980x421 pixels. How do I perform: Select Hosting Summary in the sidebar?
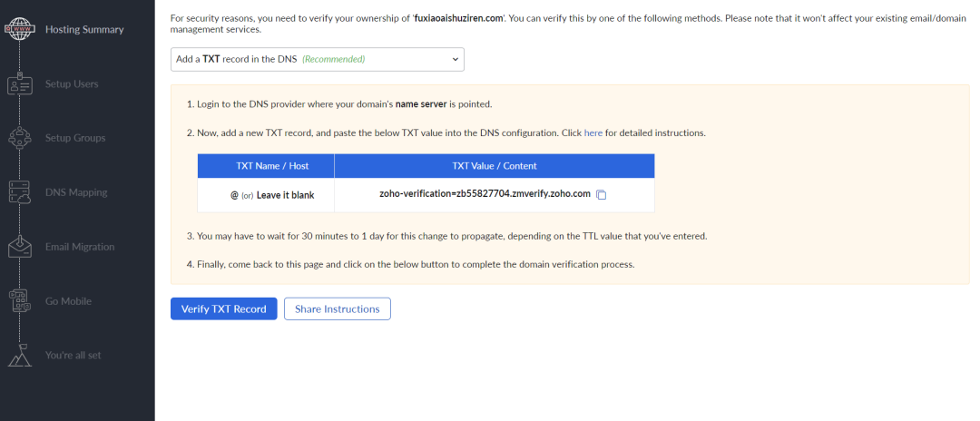[84, 29]
